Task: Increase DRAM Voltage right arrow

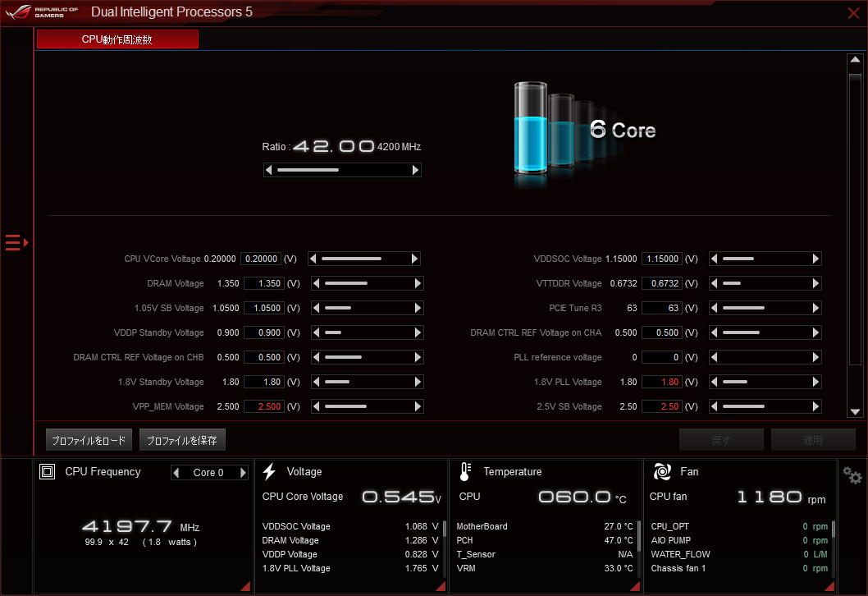Action: coord(418,283)
